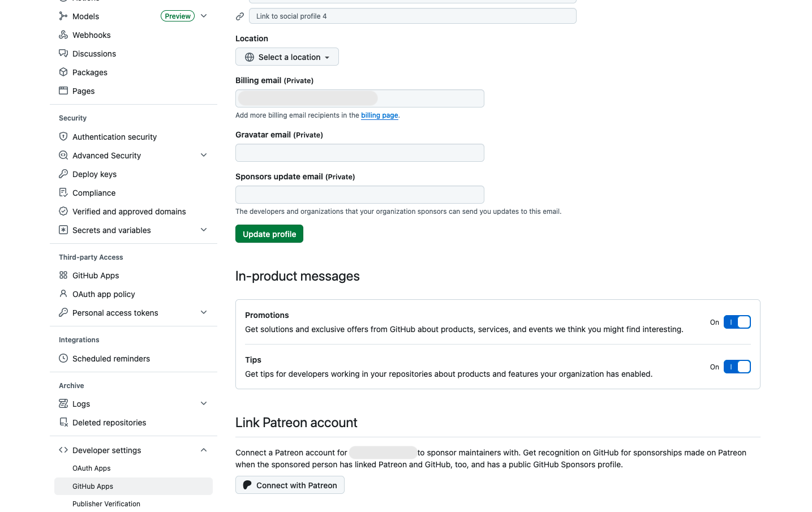This screenshot has width=812, height=512.
Task: Click the Authentication security shield icon
Action: [x=63, y=136]
